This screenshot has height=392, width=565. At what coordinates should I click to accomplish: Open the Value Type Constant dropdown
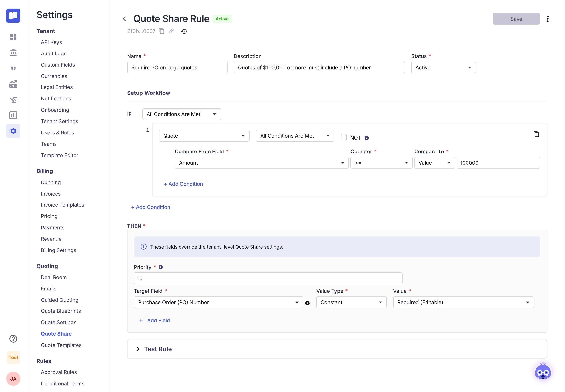click(x=351, y=302)
